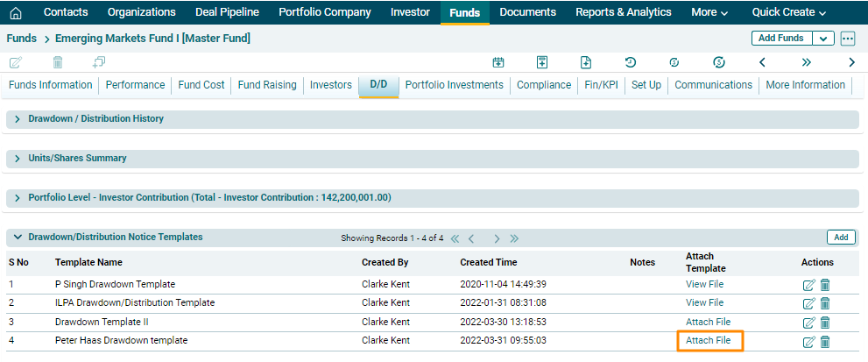868x362 pixels.
Task: Delete the ILPA Drawdown/Distribution Template row
Action: 825,303
